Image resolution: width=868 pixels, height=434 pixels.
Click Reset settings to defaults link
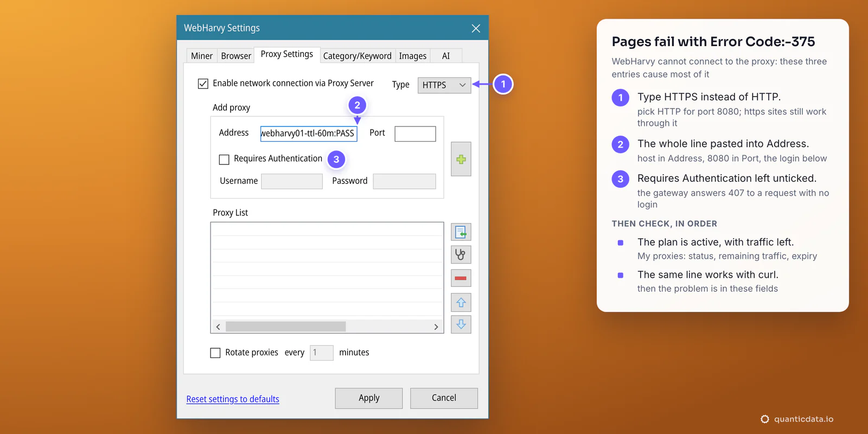pos(233,399)
